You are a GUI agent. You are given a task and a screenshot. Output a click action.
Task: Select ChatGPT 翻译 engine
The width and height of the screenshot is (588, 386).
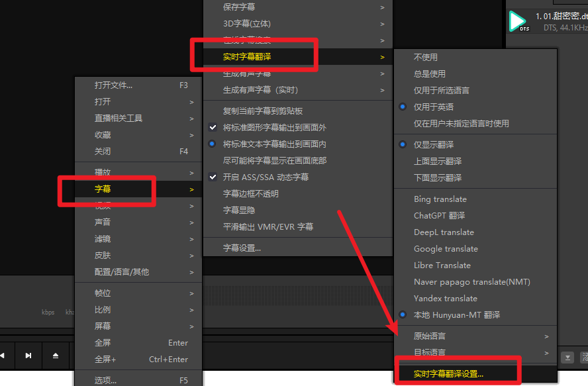(475, 216)
